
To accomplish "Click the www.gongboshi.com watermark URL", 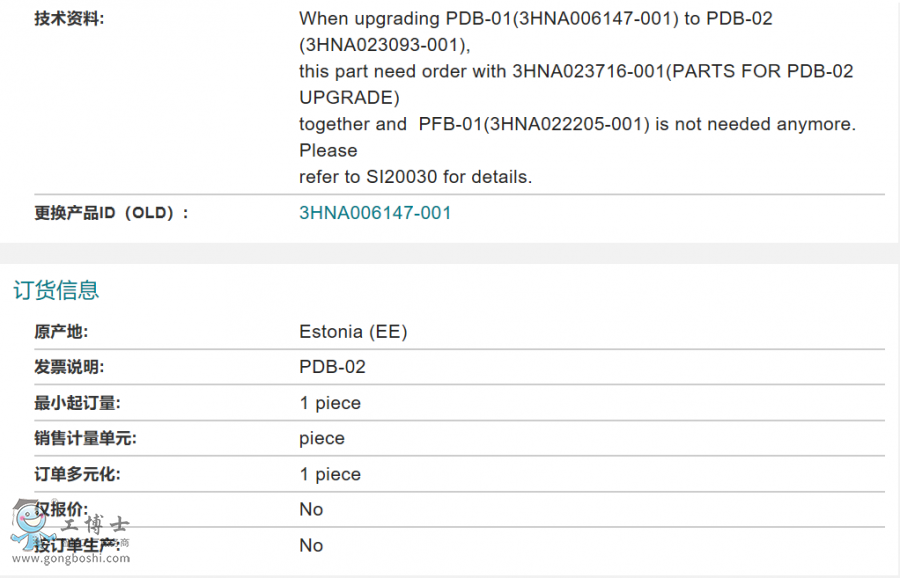I will tap(85, 558).
